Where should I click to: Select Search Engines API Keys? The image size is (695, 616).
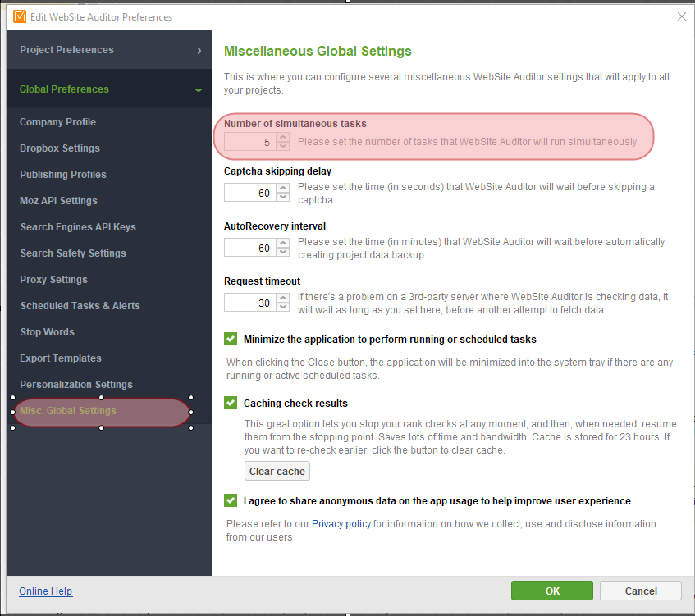78,227
